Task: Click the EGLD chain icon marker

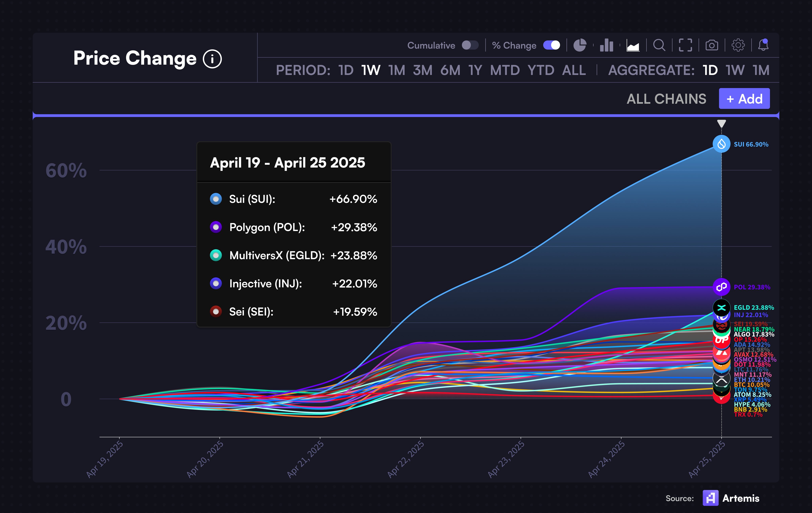Action: point(721,308)
